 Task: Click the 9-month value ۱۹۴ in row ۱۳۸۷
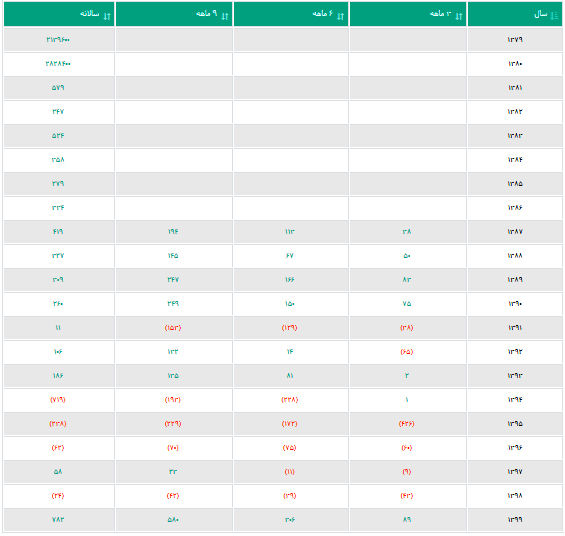[x=173, y=231]
